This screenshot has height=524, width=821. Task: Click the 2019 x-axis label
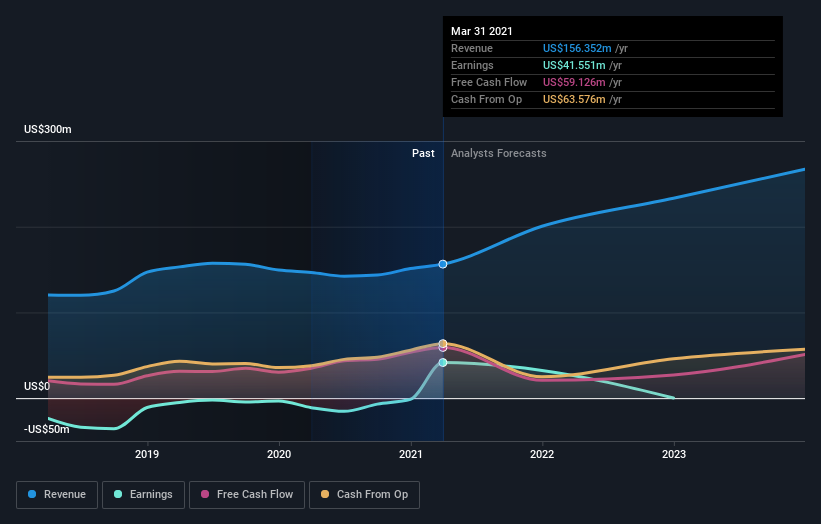click(147, 454)
